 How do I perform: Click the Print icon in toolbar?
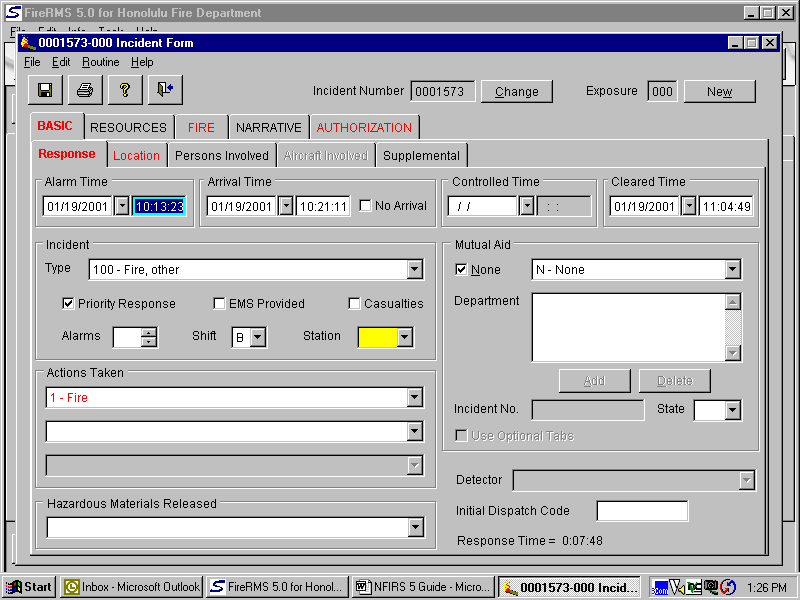[85, 90]
